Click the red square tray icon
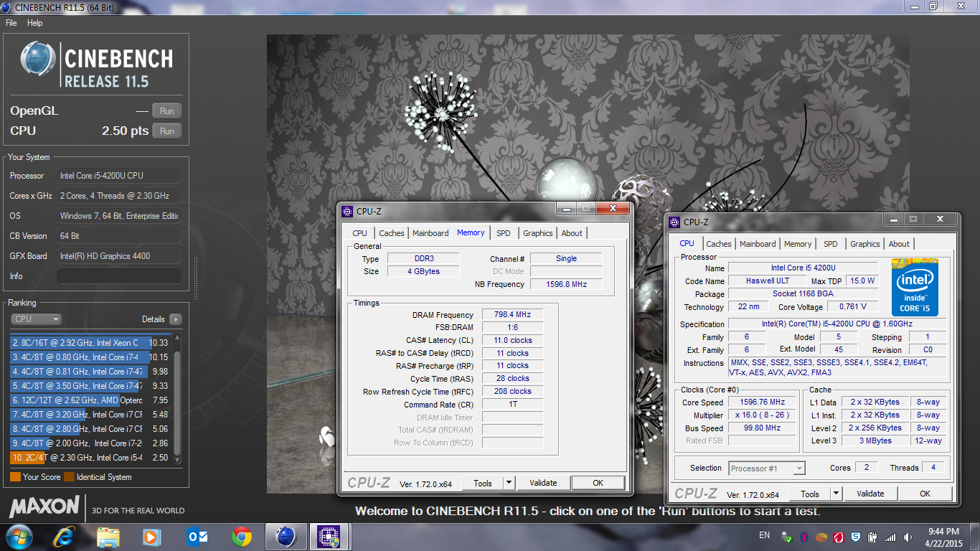Screen dimensions: 980x551 [x=839, y=537]
